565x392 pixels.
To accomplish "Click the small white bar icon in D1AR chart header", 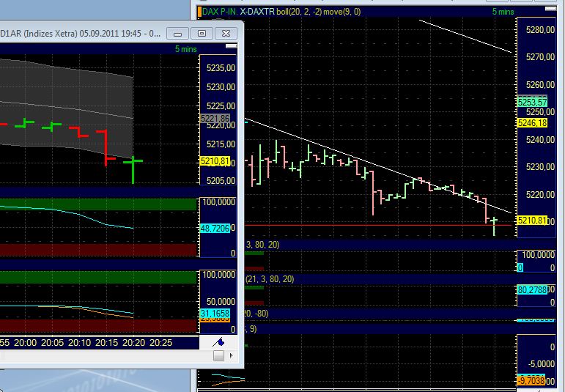I will (x=231, y=46).
